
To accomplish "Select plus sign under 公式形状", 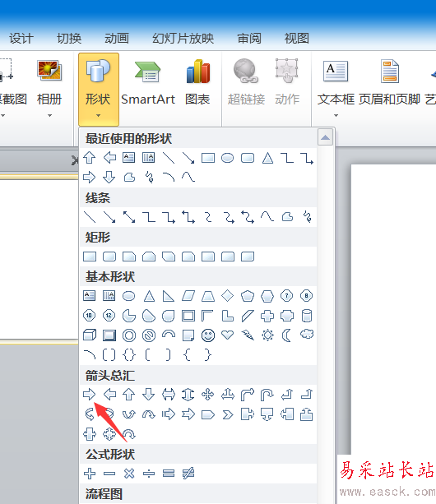I will coord(90,473).
